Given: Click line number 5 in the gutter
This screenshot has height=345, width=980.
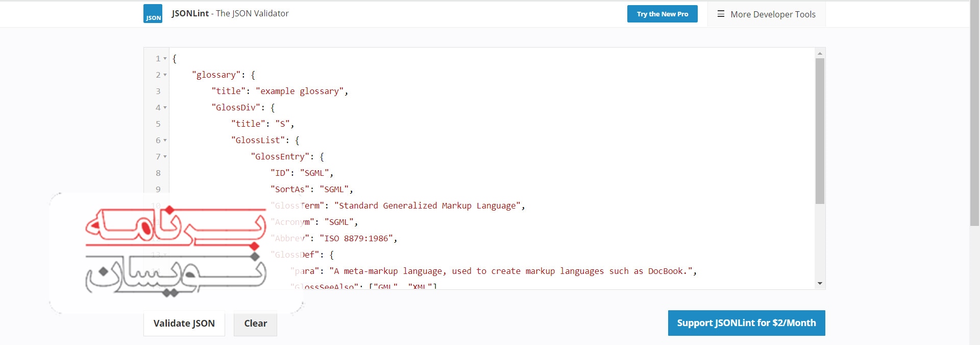Looking at the screenshot, I should tap(158, 124).
